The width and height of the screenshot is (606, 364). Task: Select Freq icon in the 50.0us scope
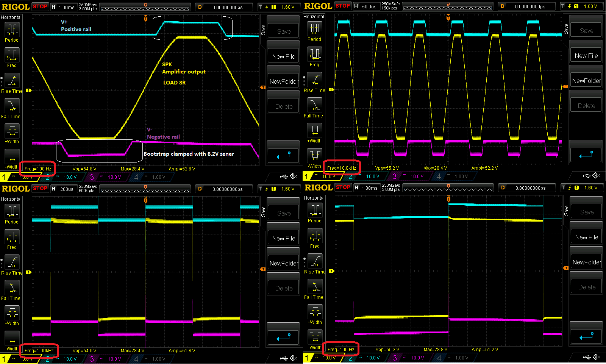click(x=315, y=54)
